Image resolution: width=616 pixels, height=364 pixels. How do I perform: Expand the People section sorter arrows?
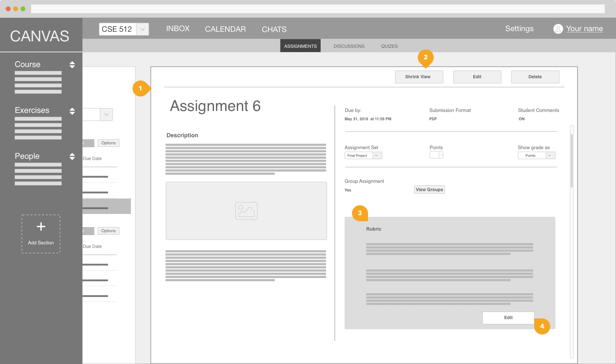(x=72, y=157)
